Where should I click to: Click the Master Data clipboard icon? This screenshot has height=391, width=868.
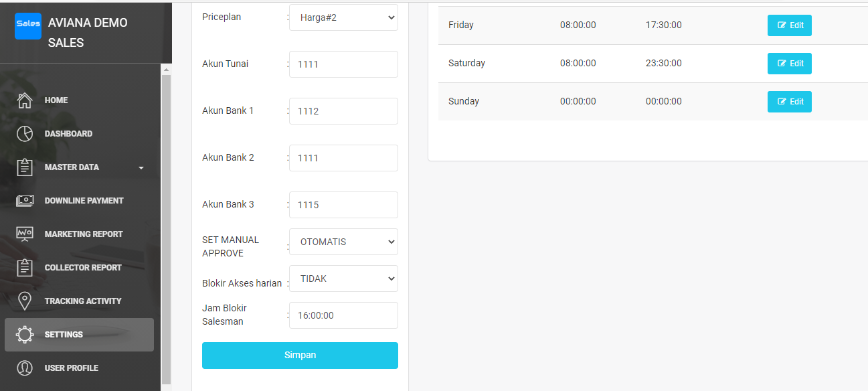point(25,167)
